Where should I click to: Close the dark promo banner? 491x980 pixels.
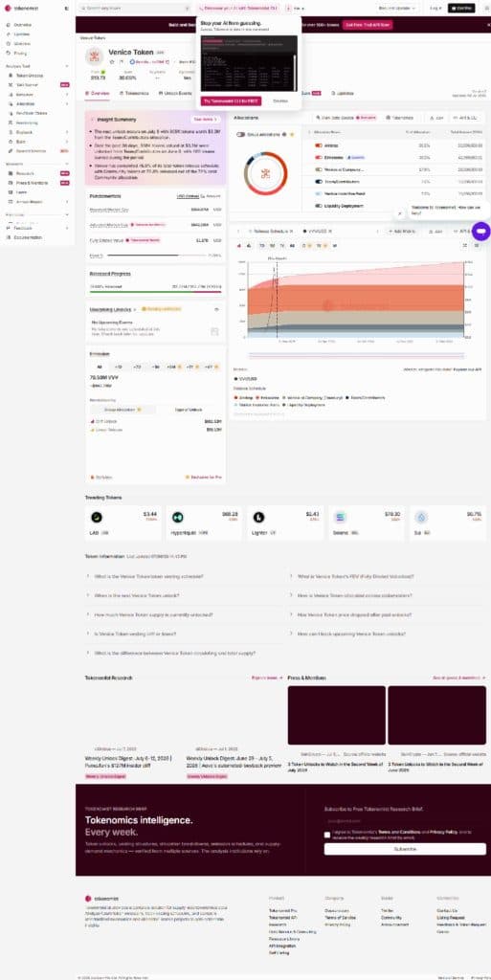(x=488, y=24)
